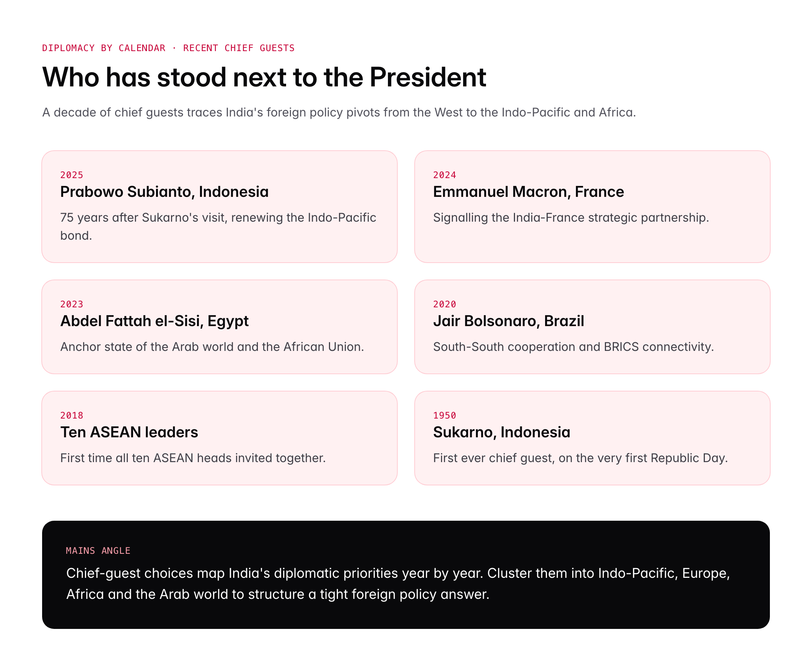The width and height of the screenshot is (812, 671).
Task: Click the 'Who has stood next to the President' heading
Action: pyautogui.click(x=264, y=77)
